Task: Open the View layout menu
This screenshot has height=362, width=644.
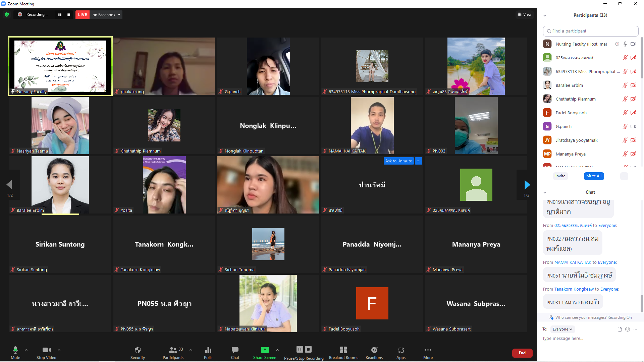Action: point(525,14)
